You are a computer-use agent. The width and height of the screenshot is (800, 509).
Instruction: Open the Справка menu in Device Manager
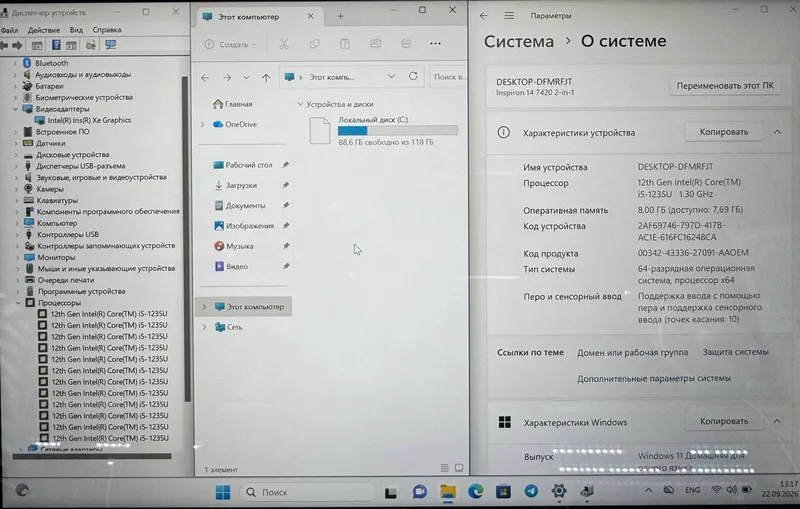click(x=107, y=30)
